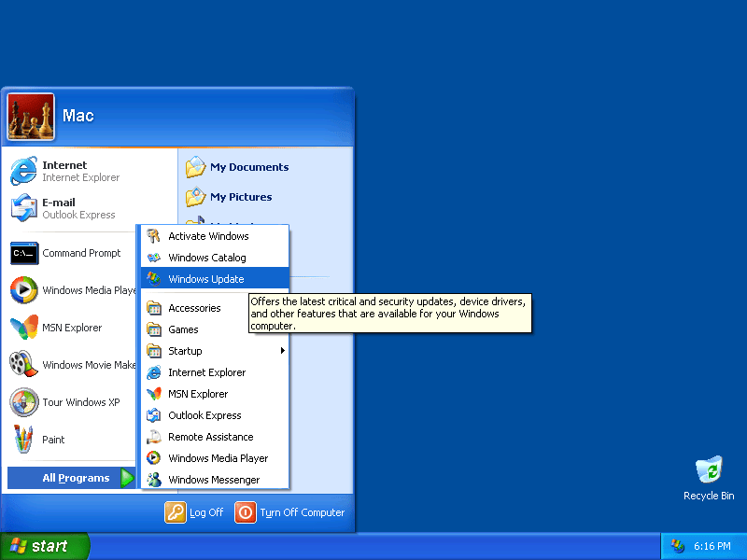Launch Remote Assistance
747x560 pixels.
[210, 437]
